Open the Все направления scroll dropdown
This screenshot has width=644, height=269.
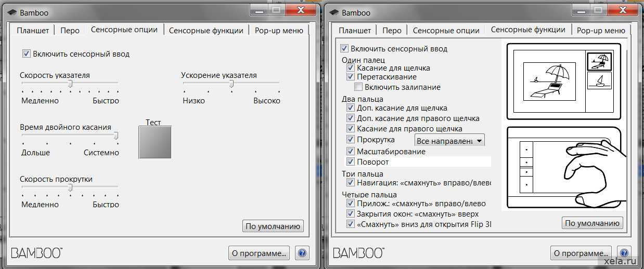(x=449, y=140)
